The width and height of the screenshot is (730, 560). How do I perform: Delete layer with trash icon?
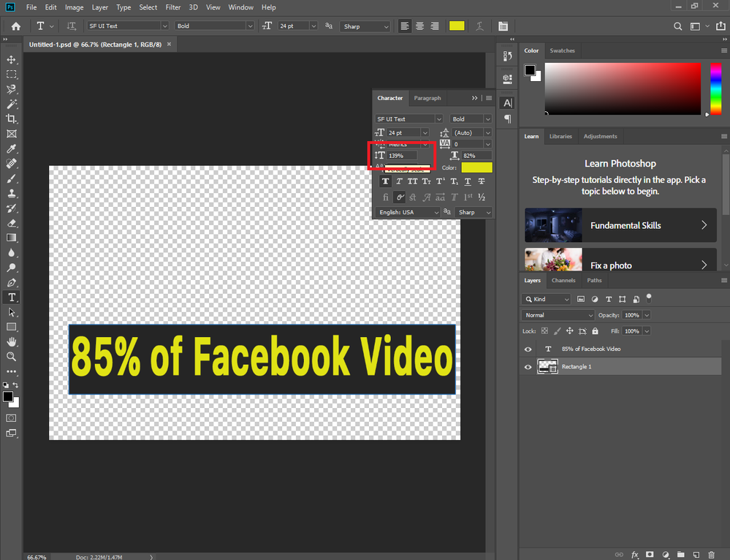(712, 554)
